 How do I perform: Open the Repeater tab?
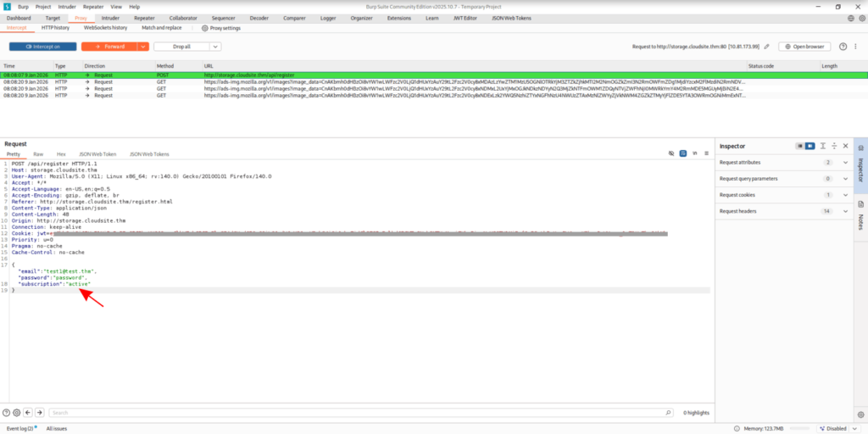point(144,17)
